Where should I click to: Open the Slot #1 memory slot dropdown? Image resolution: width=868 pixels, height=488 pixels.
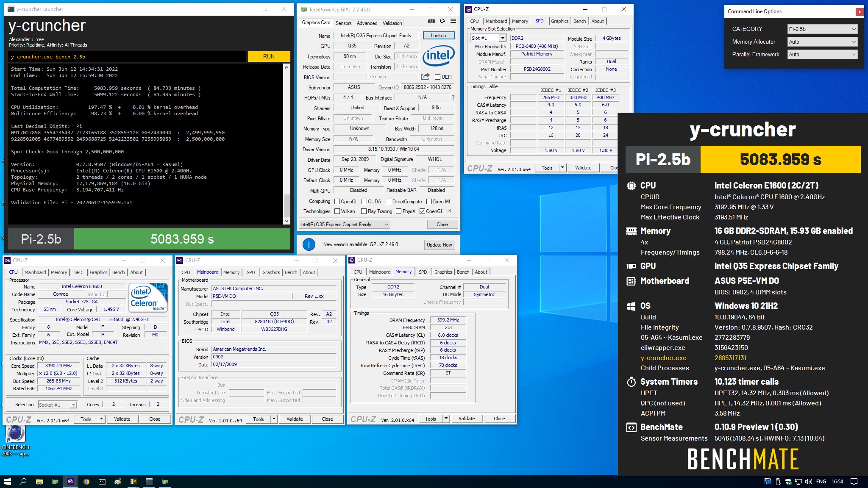488,38
